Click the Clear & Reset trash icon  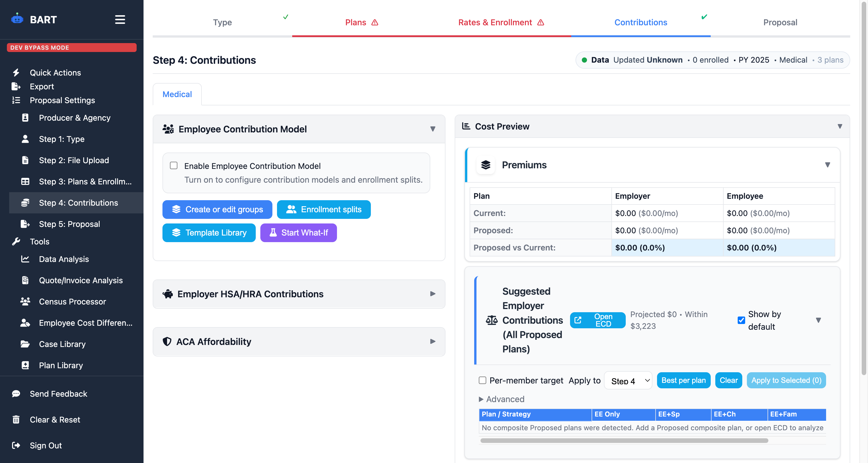[16, 419]
